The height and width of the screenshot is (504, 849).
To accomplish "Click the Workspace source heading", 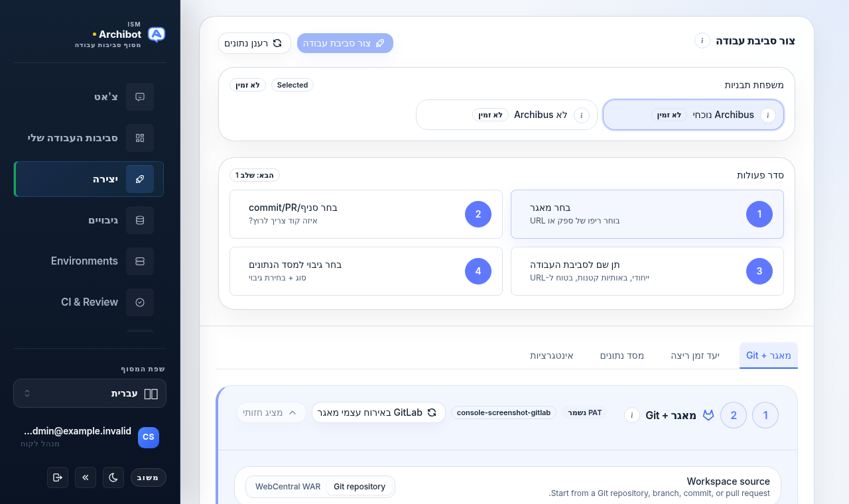I will (728, 481).
